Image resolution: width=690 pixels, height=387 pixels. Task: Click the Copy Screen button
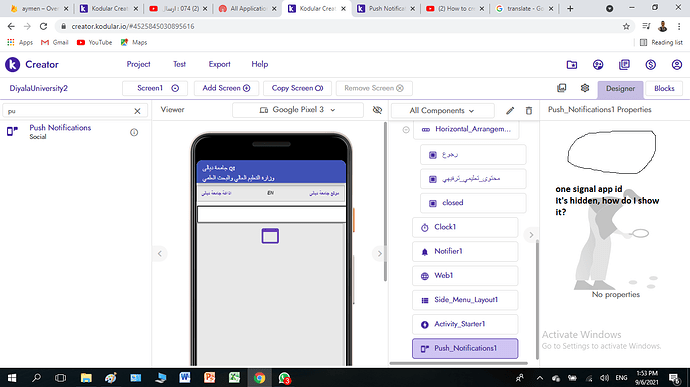pyautogui.click(x=297, y=88)
